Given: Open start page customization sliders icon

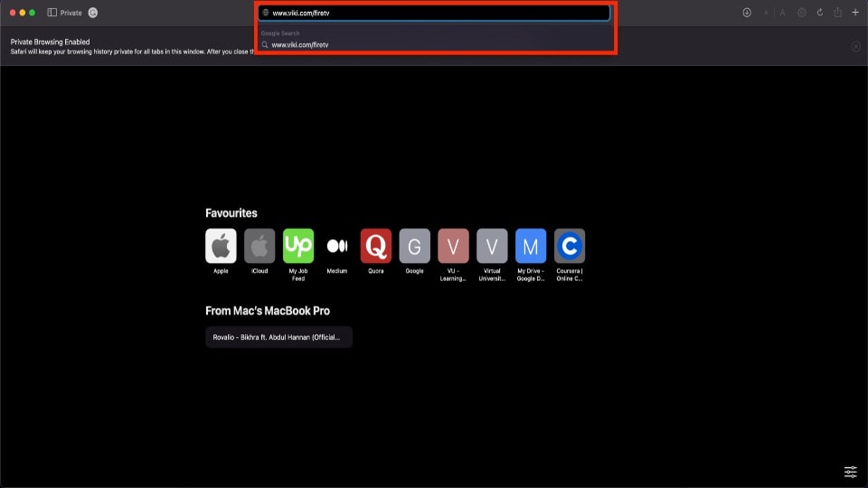Looking at the screenshot, I should click(850, 472).
